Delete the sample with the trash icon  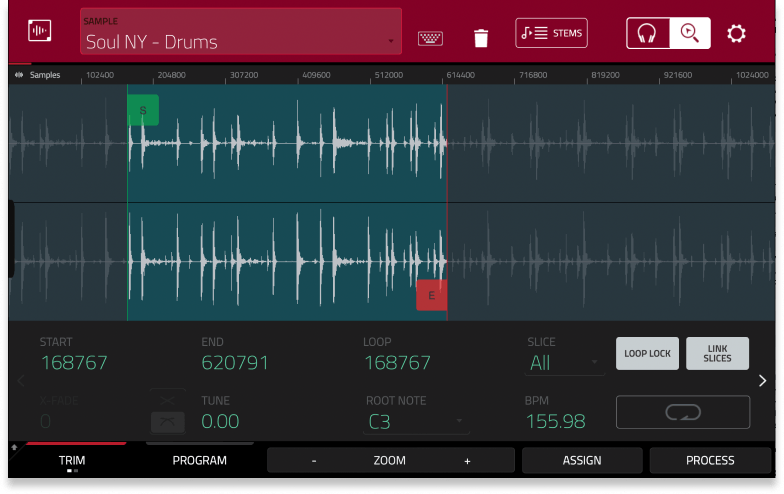click(x=481, y=38)
